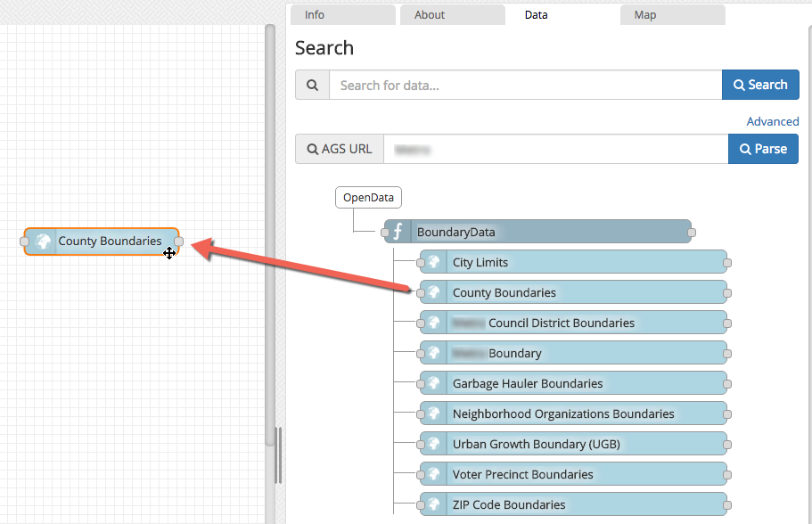Click the globe icon on ZIP Code Boundaries
This screenshot has height=524, width=812.
click(433, 504)
